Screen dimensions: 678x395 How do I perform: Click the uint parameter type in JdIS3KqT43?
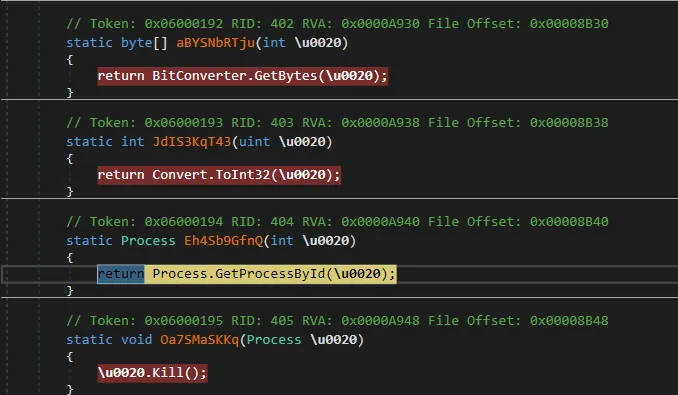tap(254, 142)
